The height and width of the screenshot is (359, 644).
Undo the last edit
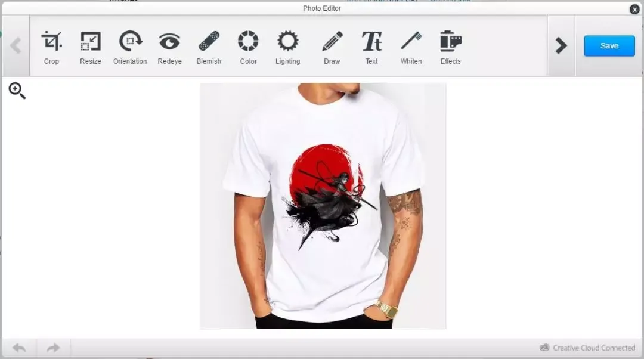(19, 348)
